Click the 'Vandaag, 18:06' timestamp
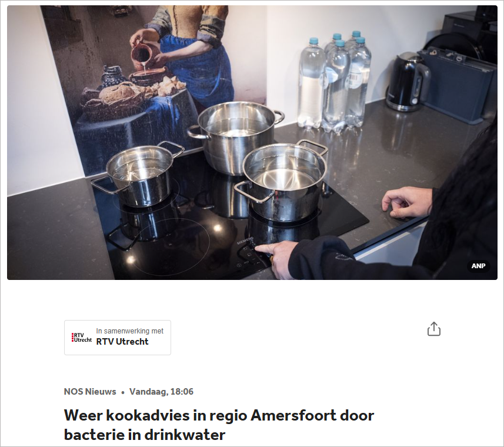The image size is (504, 447). pos(161,391)
